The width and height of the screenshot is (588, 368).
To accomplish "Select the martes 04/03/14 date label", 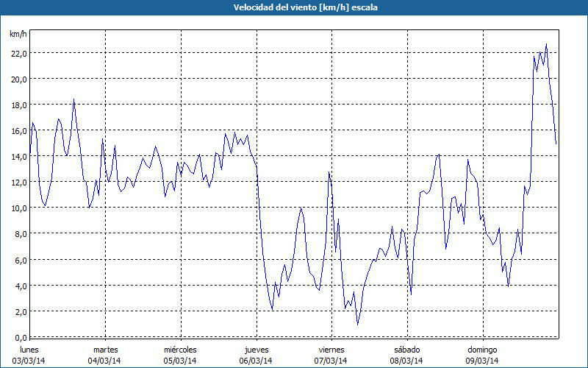I will point(105,355).
